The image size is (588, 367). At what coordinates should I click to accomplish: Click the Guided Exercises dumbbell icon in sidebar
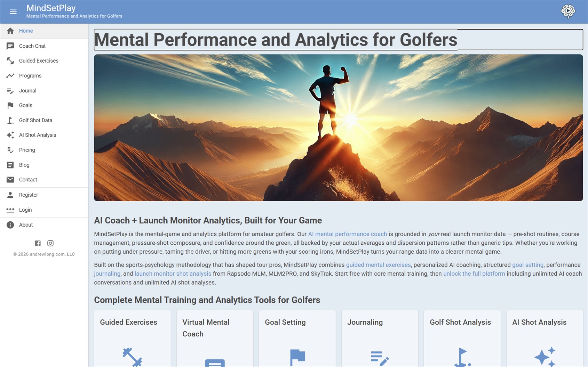coord(10,61)
